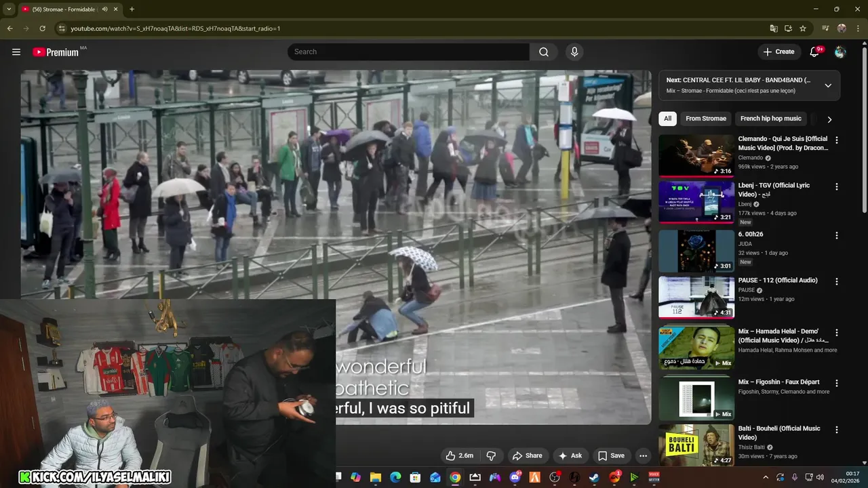The image size is (868, 488).
Task: Go back in browser history
Action: coord(9,28)
